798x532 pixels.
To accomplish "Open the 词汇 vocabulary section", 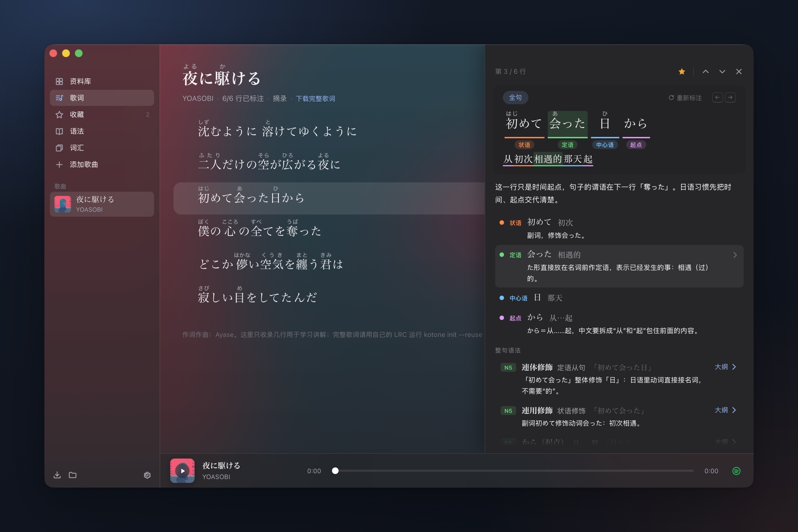I will pos(102,148).
